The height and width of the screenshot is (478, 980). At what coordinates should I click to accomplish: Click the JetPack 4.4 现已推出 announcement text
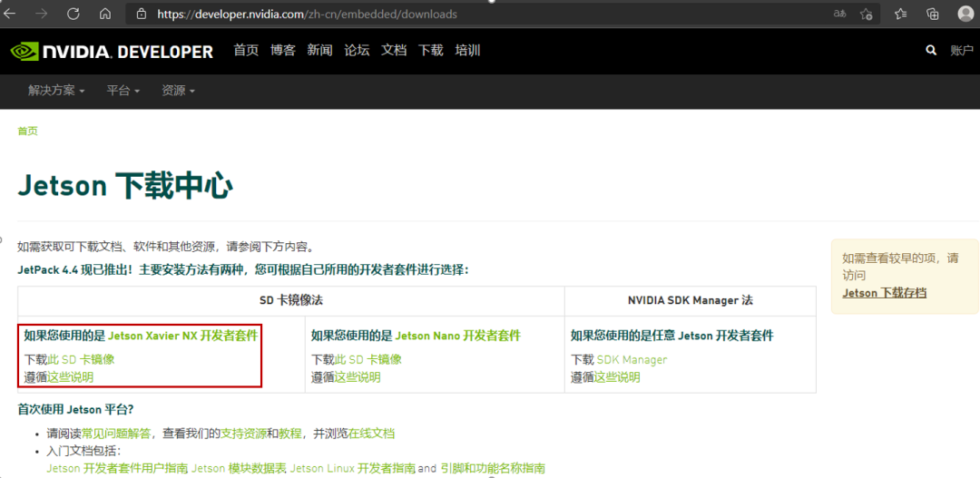pyautogui.click(x=243, y=270)
